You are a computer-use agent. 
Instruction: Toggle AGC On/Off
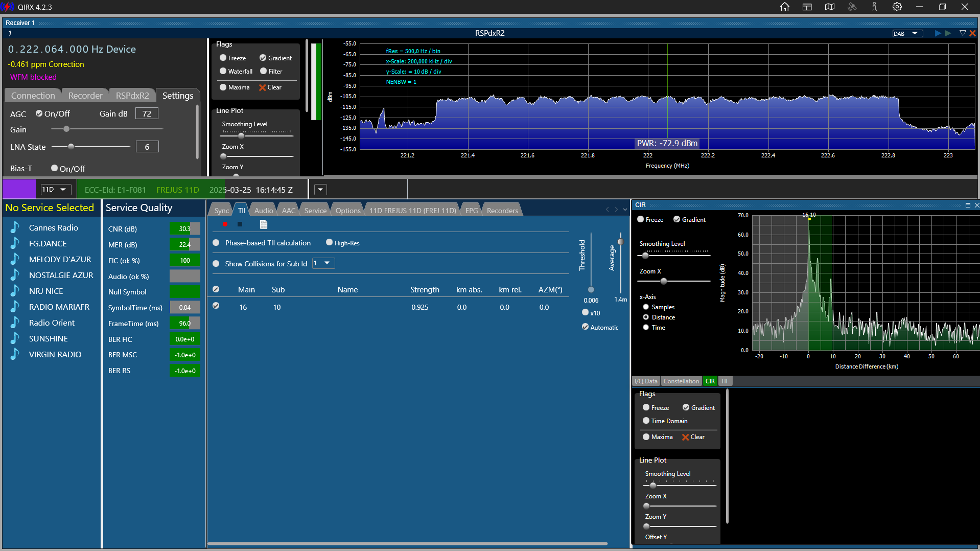(53, 113)
